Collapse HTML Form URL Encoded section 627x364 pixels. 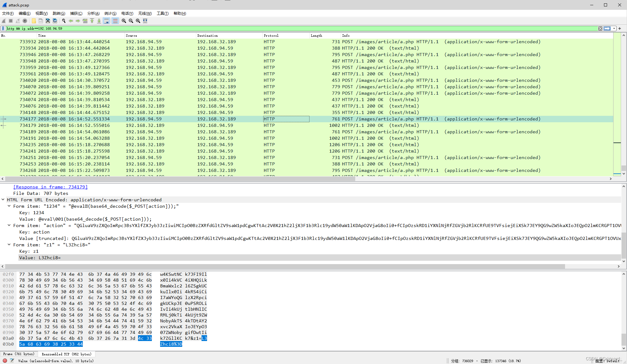(x=3, y=199)
